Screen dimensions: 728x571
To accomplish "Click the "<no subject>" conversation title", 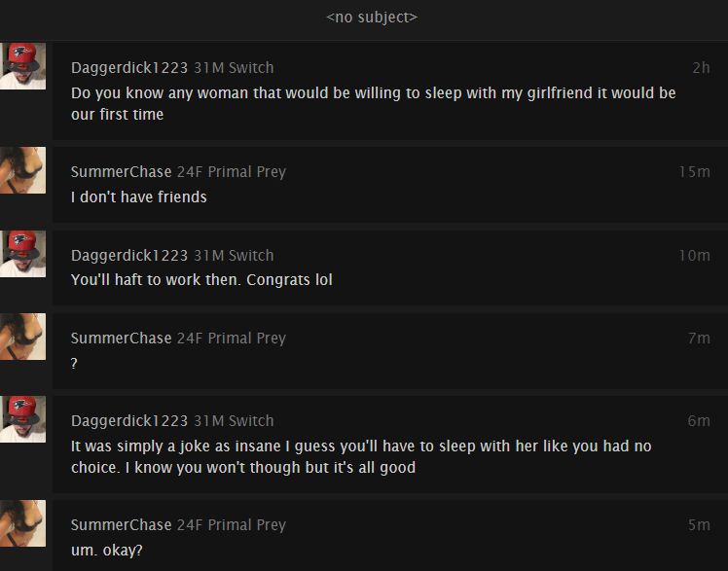I will click(372, 18).
